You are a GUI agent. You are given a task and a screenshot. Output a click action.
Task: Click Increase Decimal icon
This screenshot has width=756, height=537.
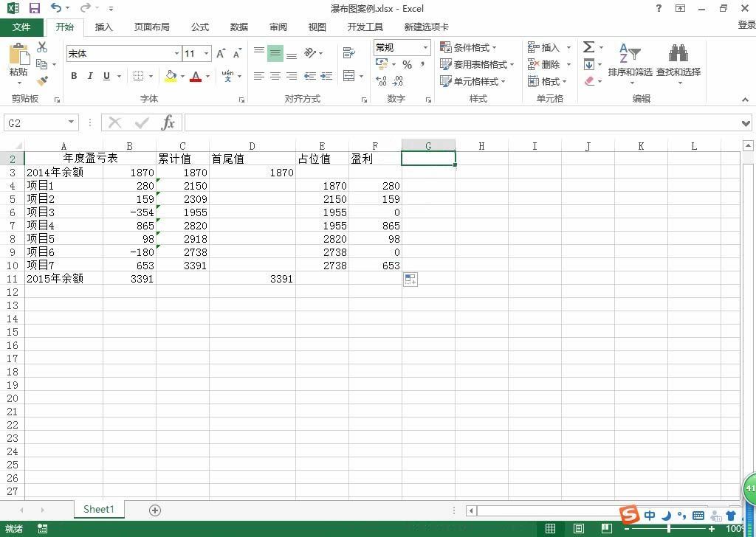pos(382,81)
